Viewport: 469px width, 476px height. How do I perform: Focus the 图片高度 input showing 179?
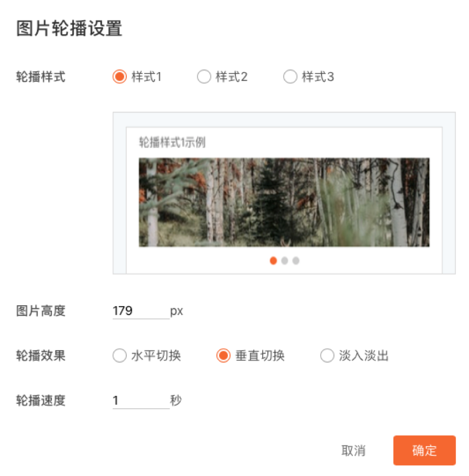tap(141, 311)
